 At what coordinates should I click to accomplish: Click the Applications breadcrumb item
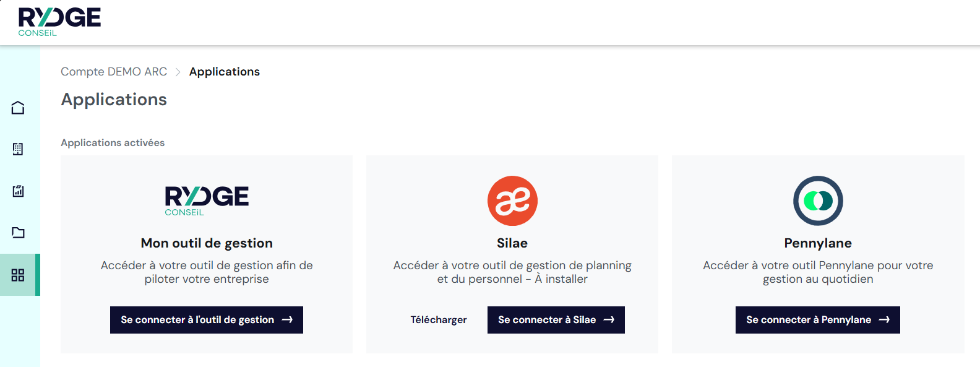tap(225, 72)
